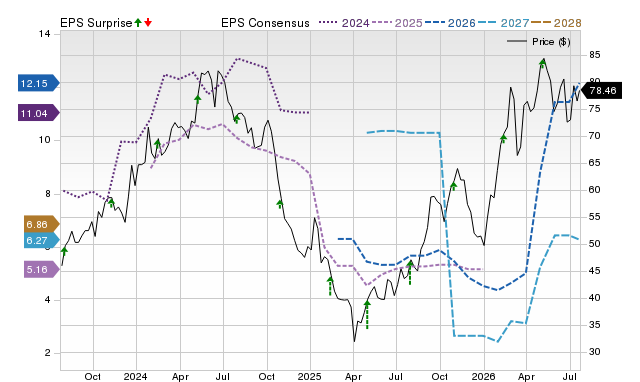Viewport: 640px width, 382px height.
Task: Click the green surprise arrow at the price peak near 84
Action: 542,63
